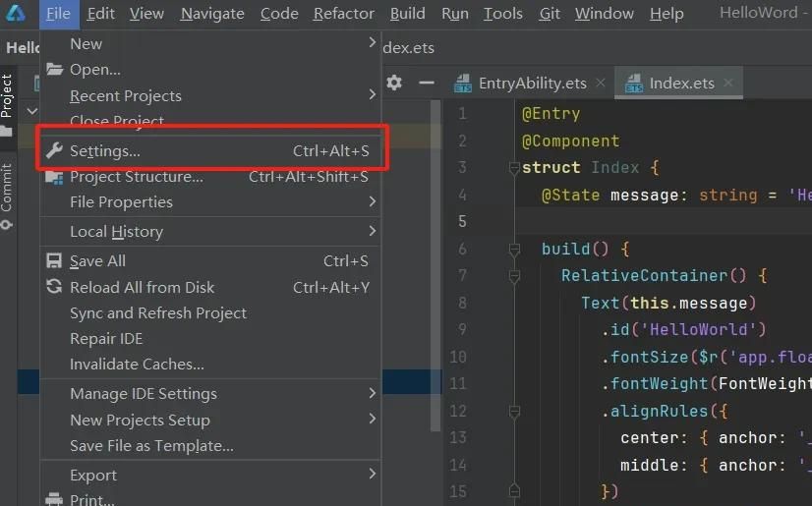812x506 pixels.
Task: Choose Sync and Refresh Project
Action: coord(157,313)
